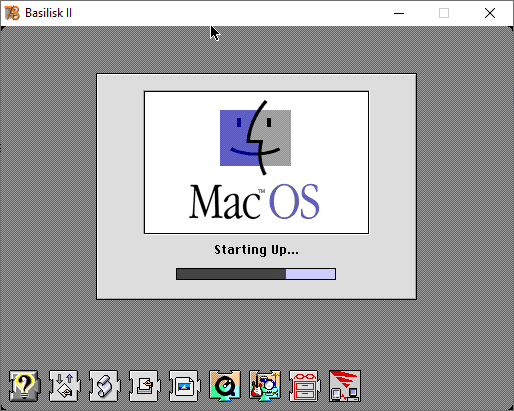The width and height of the screenshot is (514, 411).
Task: Click the blue Finder face logo
Action: click(255, 137)
